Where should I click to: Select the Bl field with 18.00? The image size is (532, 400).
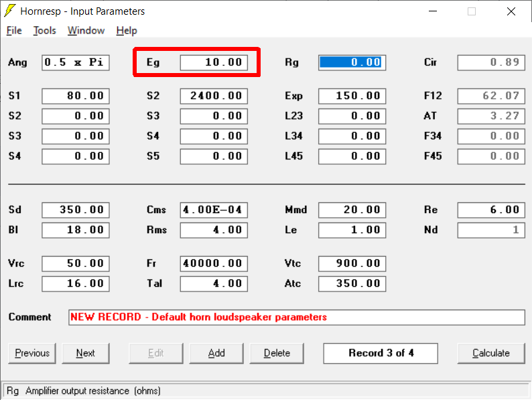76,230
